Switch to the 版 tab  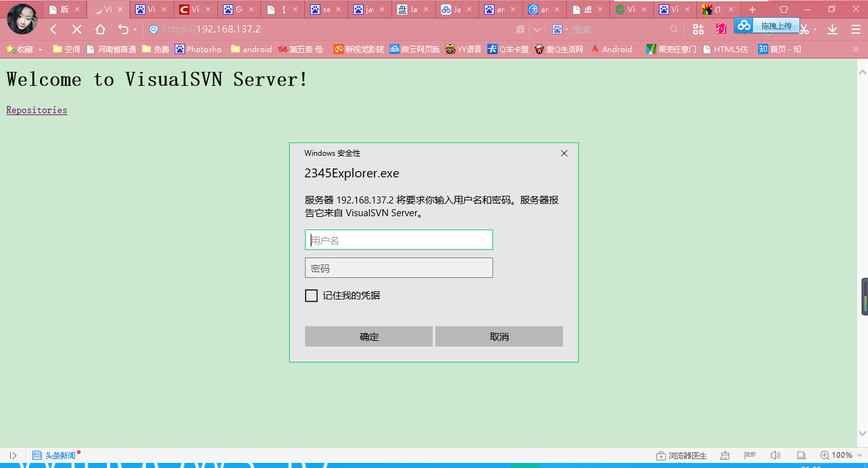(65, 10)
